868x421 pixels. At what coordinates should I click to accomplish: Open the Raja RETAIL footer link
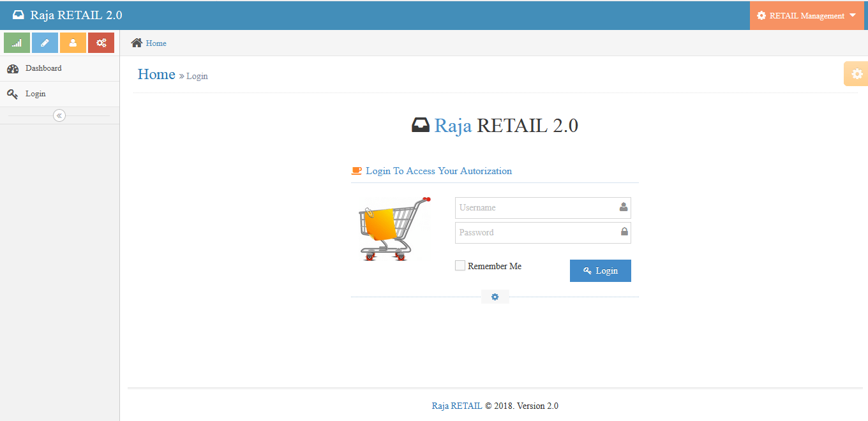coord(457,406)
